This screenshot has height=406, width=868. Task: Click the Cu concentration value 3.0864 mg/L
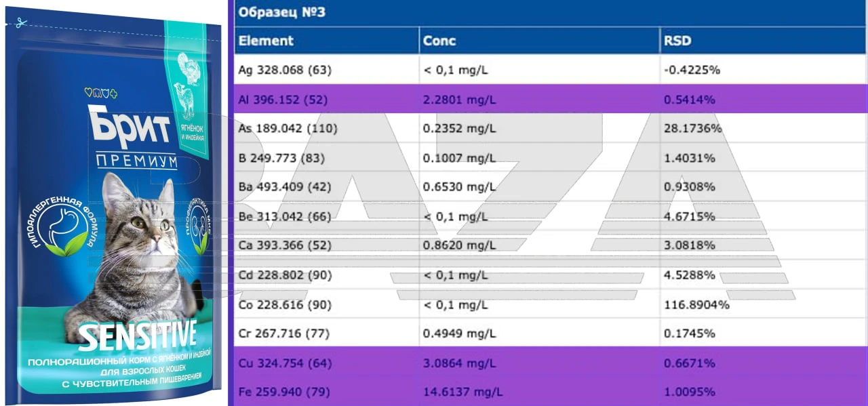click(x=460, y=363)
